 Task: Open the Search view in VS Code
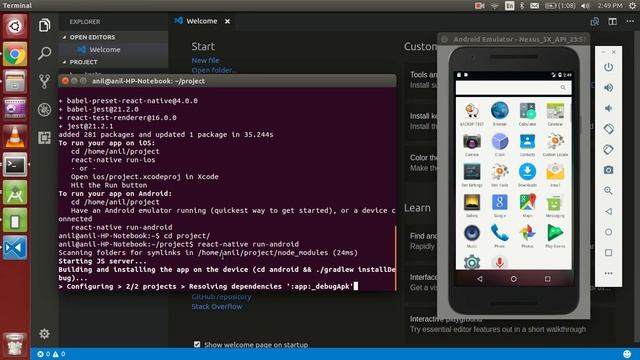pos(44,53)
